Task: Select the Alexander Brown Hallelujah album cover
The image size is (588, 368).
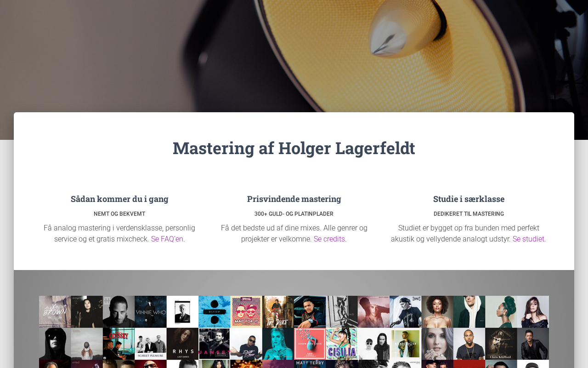Action: pyautogui.click(x=55, y=311)
